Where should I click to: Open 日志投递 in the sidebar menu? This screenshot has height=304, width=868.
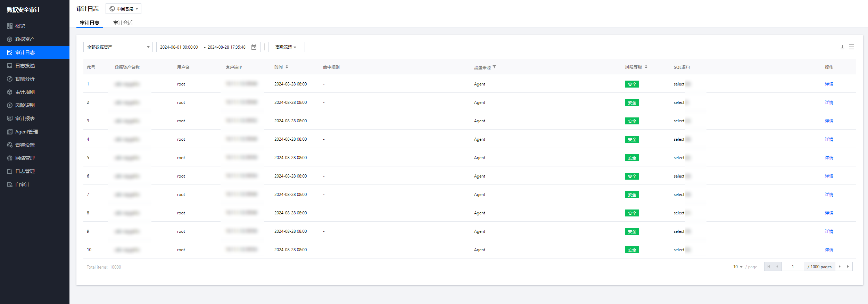pyautogui.click(x=35, y=66)
